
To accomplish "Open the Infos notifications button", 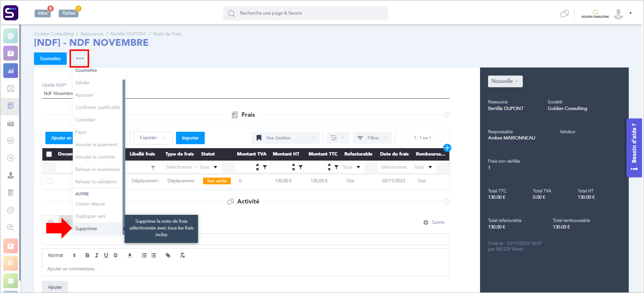I will point(43,13).
